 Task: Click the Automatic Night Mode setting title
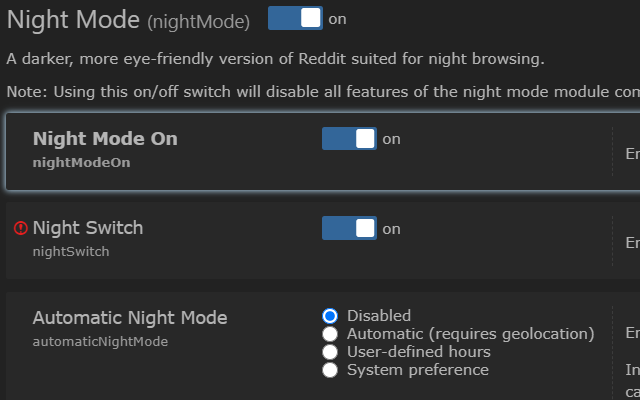130,318
